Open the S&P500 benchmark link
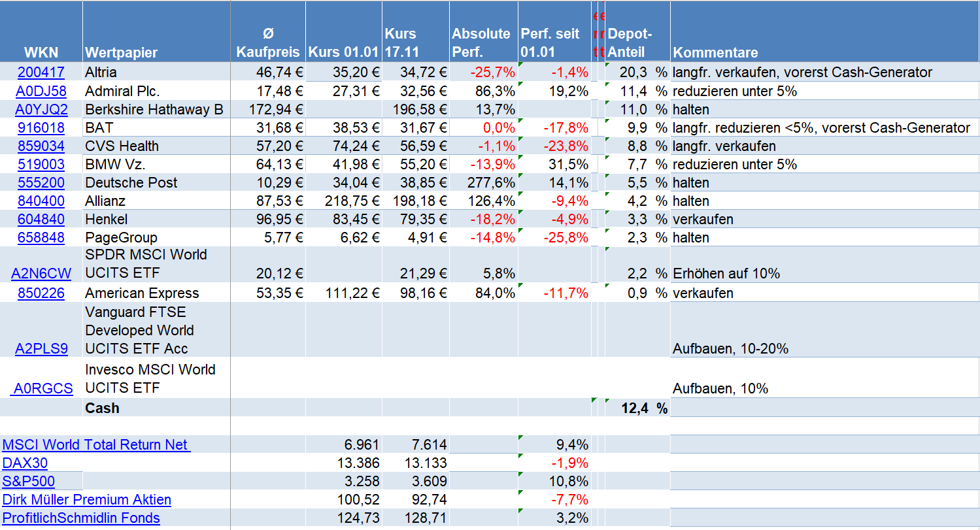980x530 pixels. point(29,482)
